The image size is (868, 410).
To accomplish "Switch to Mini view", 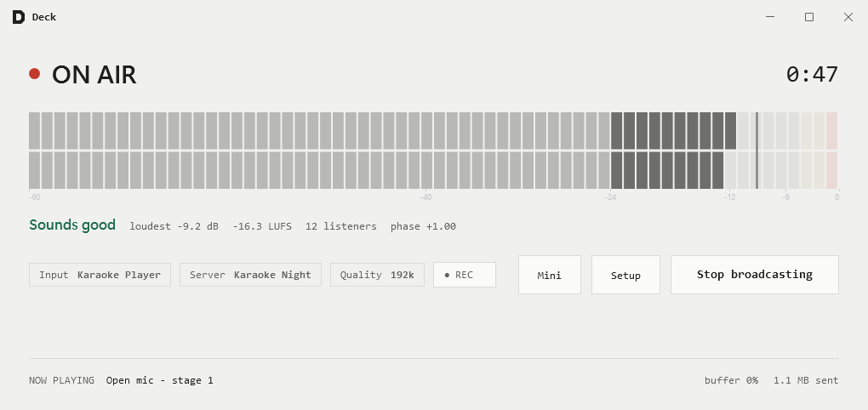I will (549, 275).
